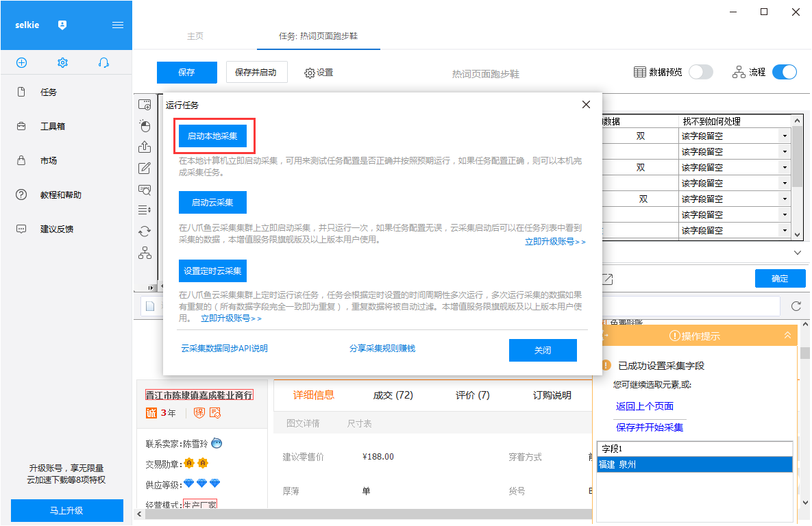Click the 返回上个页面 link
Screen dimensions: 812x526
tap(645, 406)
